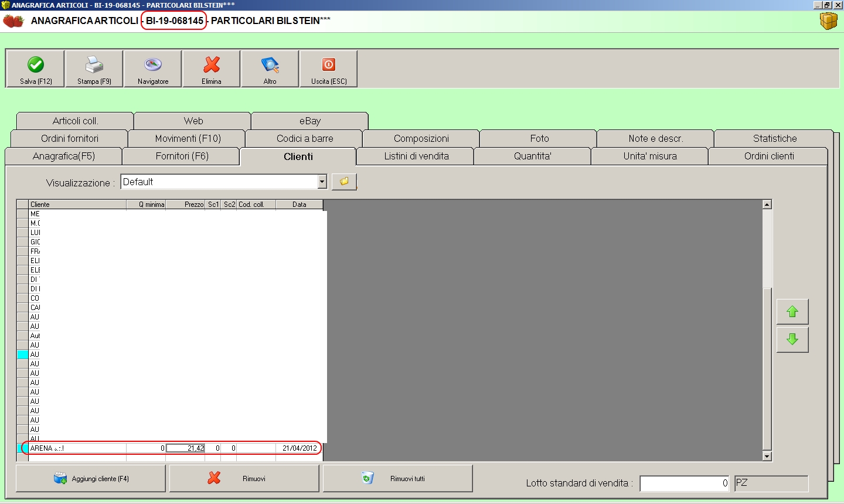Viewport: 844px width, 504px height.
Task: Click the Rimuovi tutti button
Action: pos(398,478)
